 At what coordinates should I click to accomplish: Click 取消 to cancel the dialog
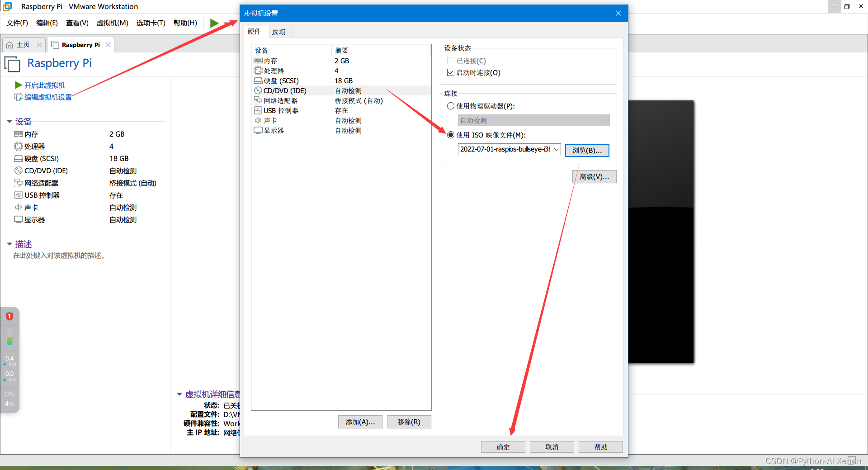point(552,447)
